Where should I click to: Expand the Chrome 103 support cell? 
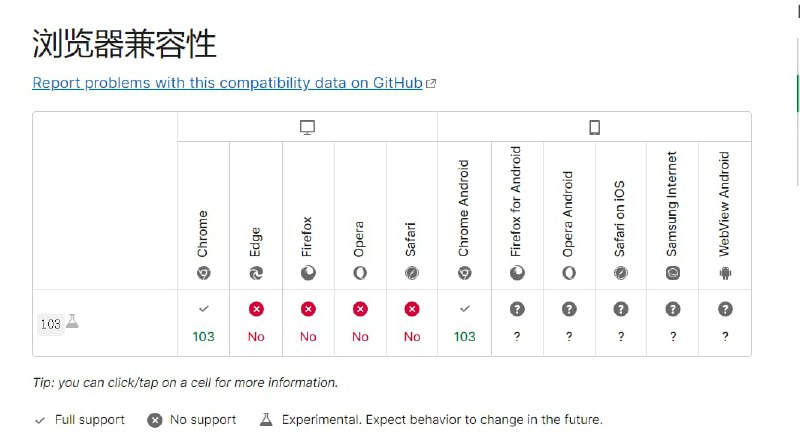[204, 323]
